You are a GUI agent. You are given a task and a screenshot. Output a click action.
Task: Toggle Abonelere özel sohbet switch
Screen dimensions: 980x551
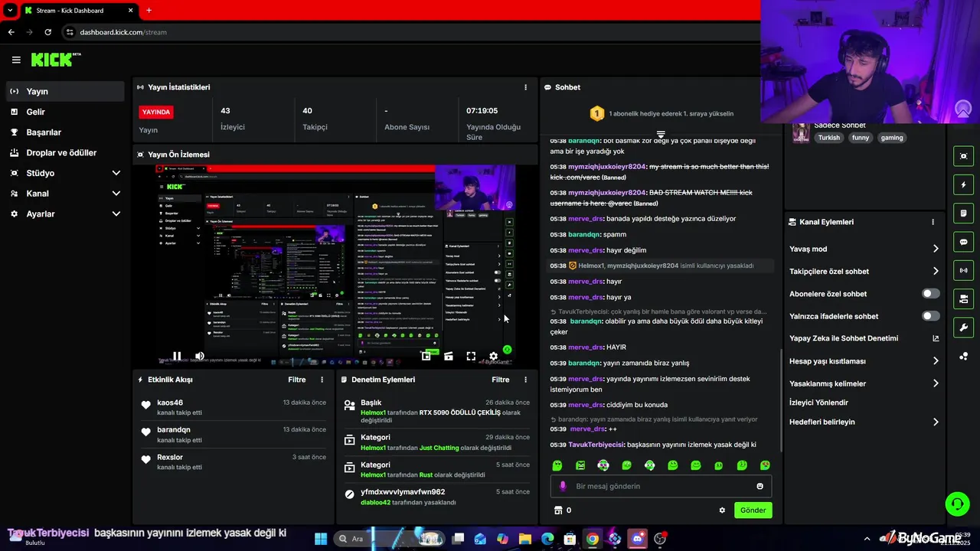(x=931, y=294)
